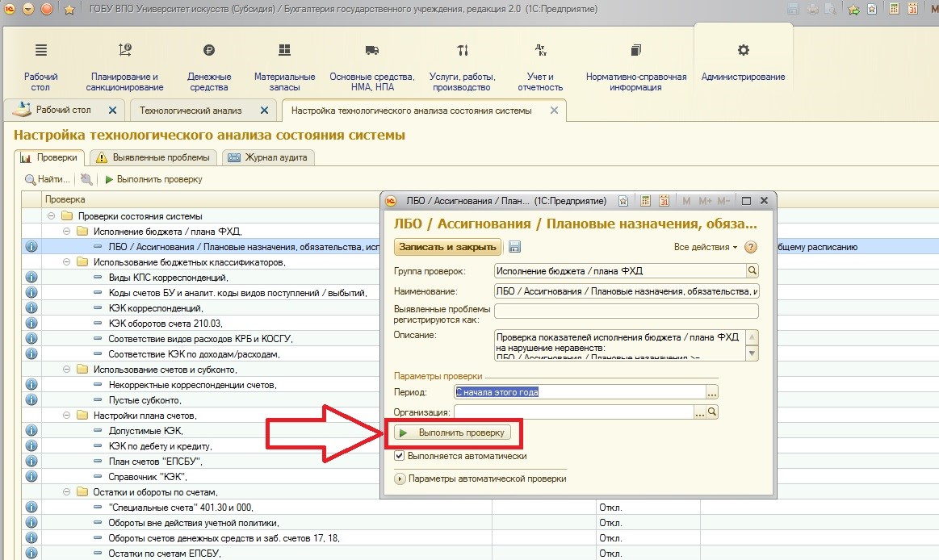Click magnifier icon in Группа проверок field
This screenshot has width=939, height=560.
tap(752, 271)
